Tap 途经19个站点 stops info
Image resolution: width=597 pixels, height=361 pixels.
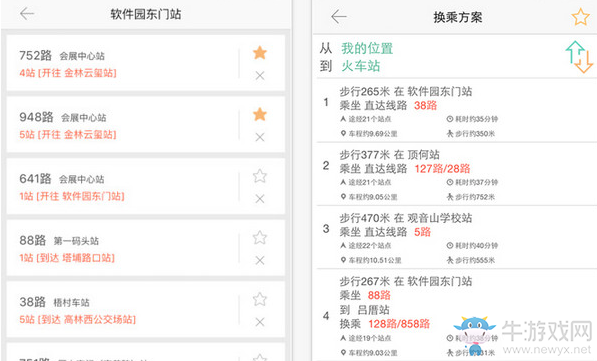[x=366, y=338]
